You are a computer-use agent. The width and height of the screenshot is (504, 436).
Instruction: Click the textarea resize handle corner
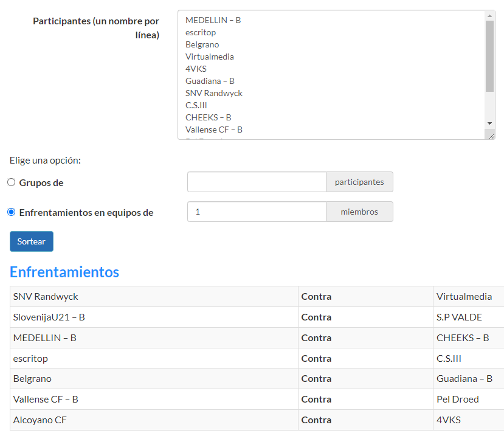coord(491,136)
